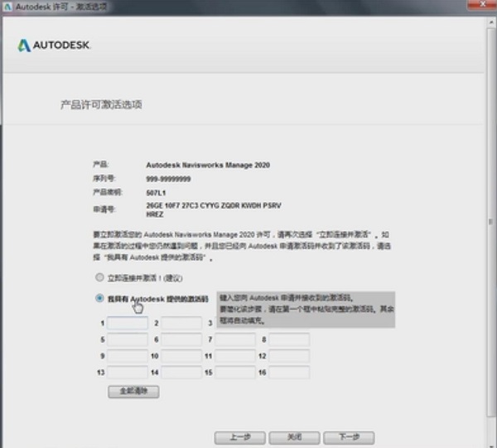Screen dimensions: 497x448
Task: Click activation code input field 1
Action: pyautogui.click(x=128, y=323)
